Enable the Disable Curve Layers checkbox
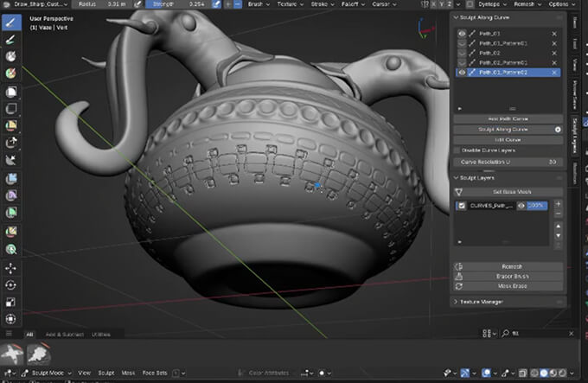Screen dimensions: 588x383 pyautogui.click(x=457, y=150)
